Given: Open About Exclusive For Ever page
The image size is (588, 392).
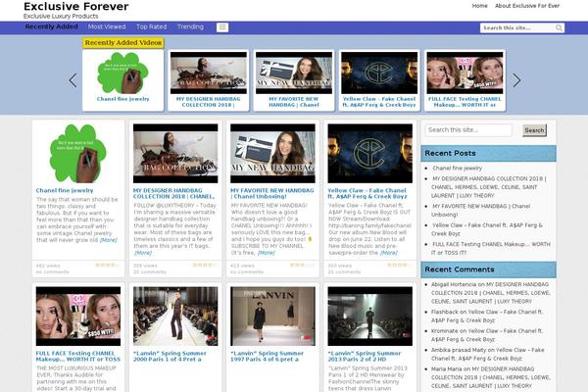Looking at the screenshot, I should 527,6.
